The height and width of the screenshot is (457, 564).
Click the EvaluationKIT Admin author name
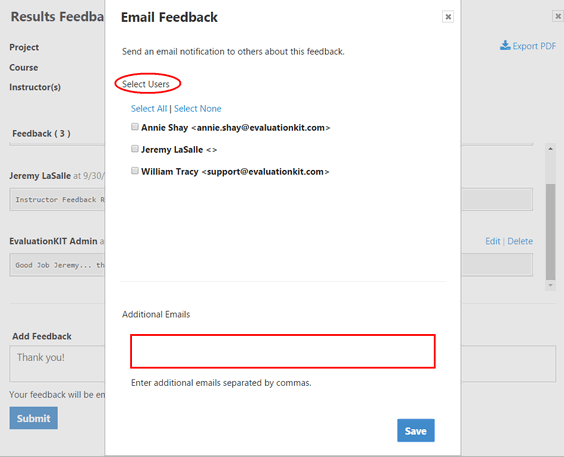pos(53,241)
